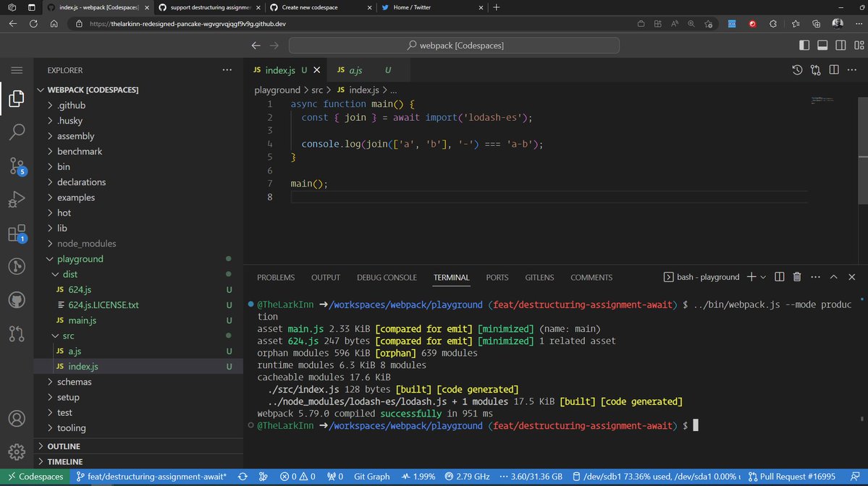Viewport: 868px width, 486px height.
Task: Click the Codespaces remote status button
Action: point(35,477)
